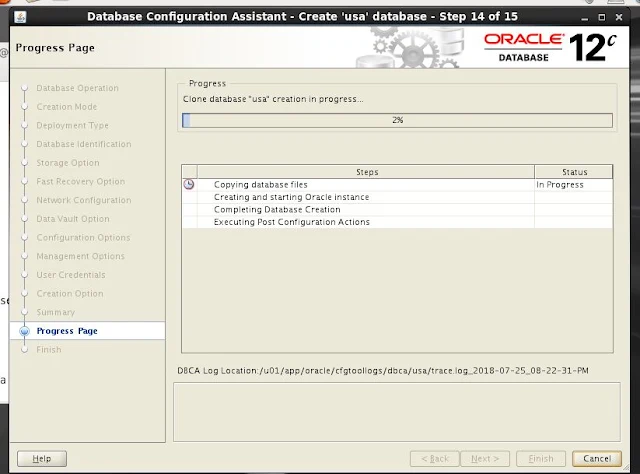
Task: Select Data Vault Option step
Action: pyautogui.click(x=73, y=219)
